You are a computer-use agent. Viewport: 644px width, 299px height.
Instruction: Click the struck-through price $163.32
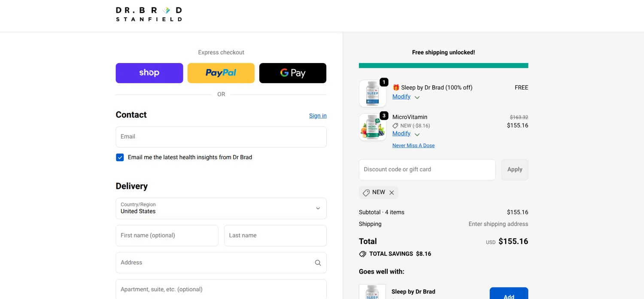[519, 117]
